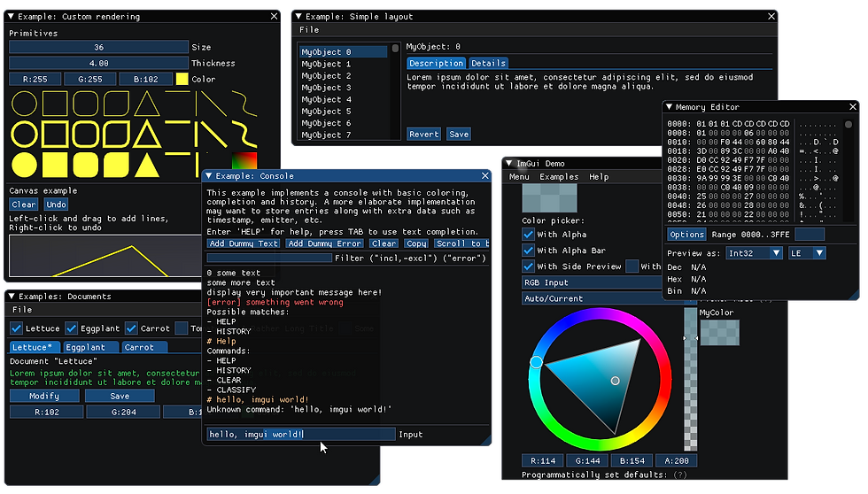
Task: Collapse the Custom rendering window triangle
Action: pyautogui.click(x=11, y=17)
